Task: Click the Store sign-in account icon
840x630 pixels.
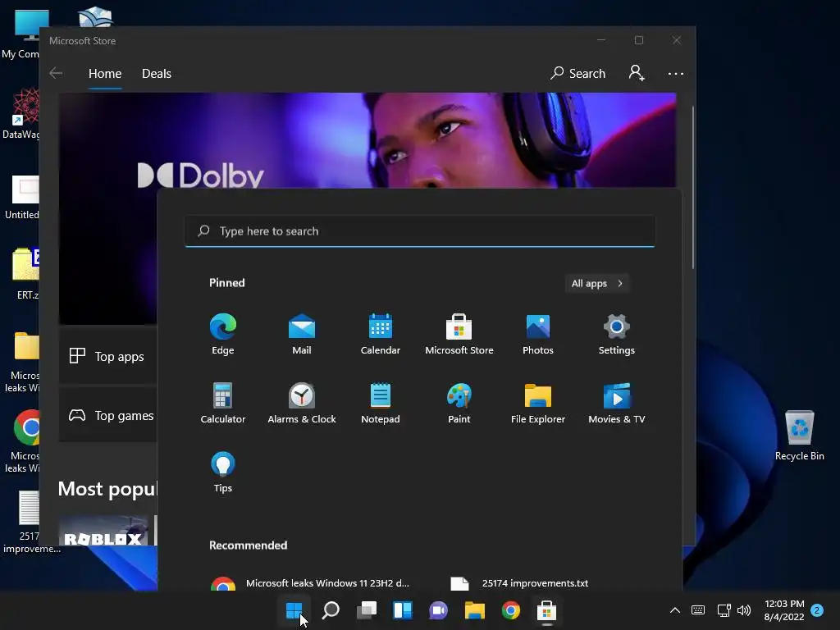Action: coord(637,73)
